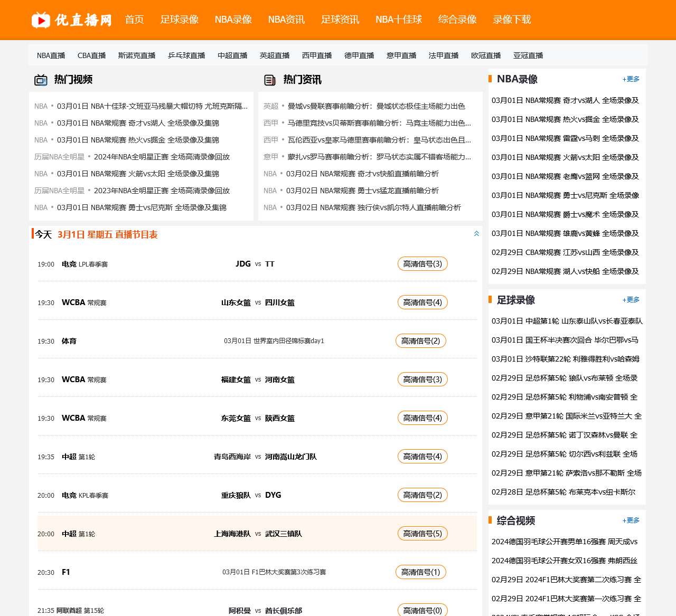Open the 足球录像 top navigation item
The image size is (676, 616).
(x=179, y=20)
